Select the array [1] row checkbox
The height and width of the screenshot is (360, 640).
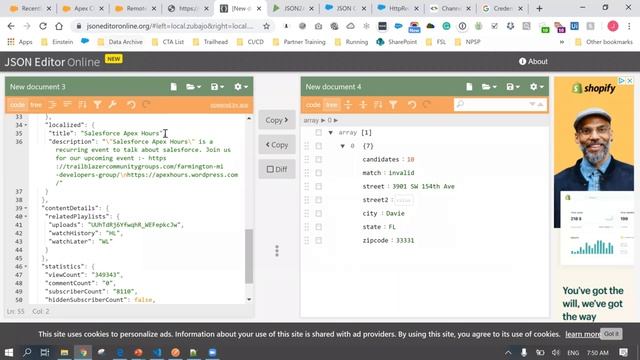click(318, 132)
